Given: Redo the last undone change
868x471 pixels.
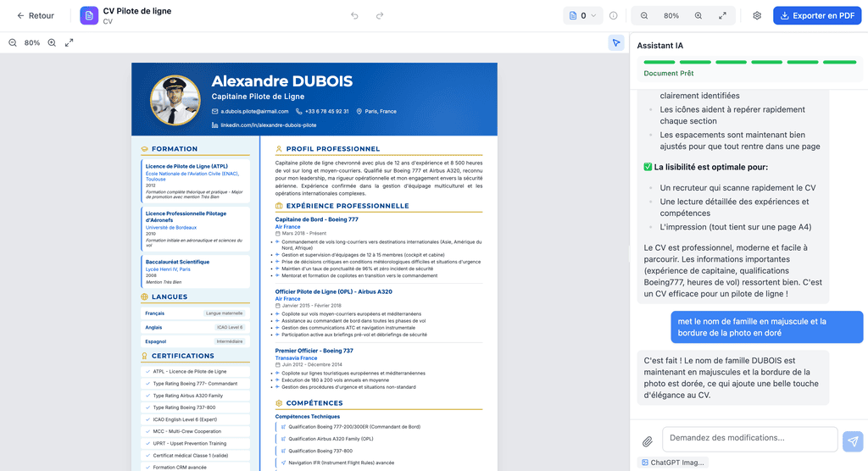Looking at the screenshot, I should point(380,15).
